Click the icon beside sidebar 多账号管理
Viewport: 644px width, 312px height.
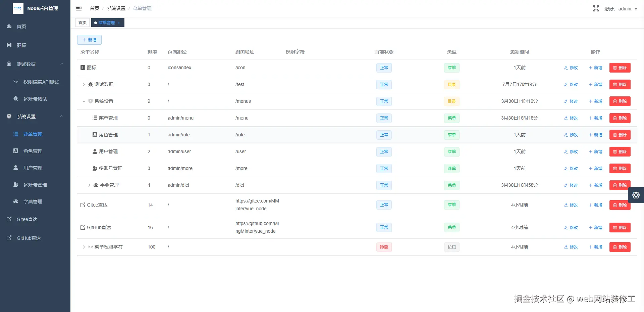[x=16, y=184]
